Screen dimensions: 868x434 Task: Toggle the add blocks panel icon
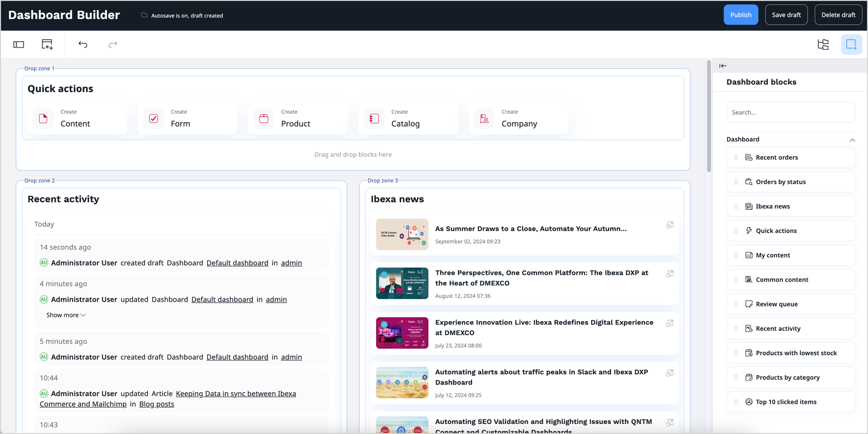coord(851,45)
